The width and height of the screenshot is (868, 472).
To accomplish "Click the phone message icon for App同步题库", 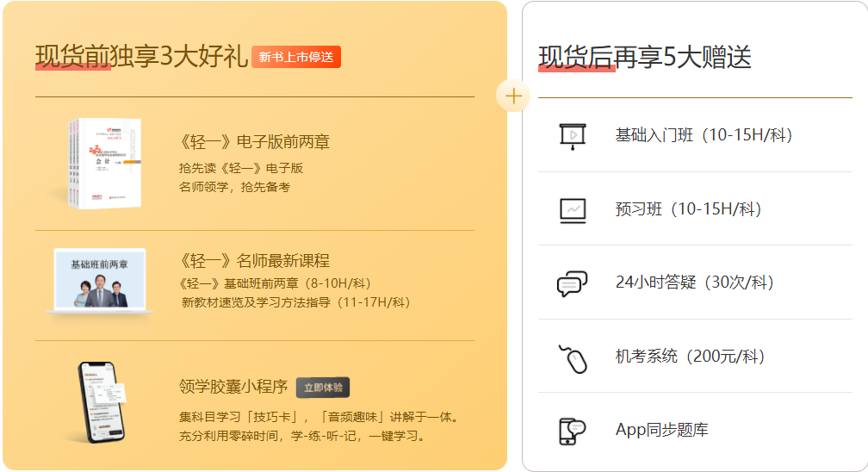I will 573,431.
